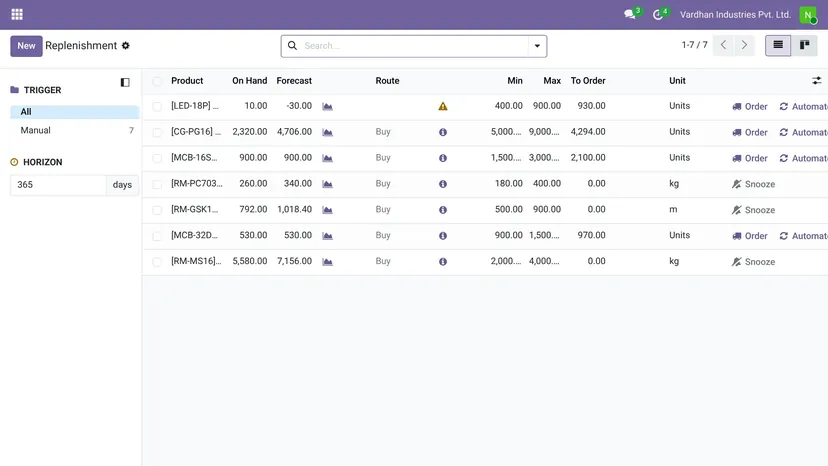This screenshot has width=828, height=466.
Task: Open the activities clock icon
Action: tap(657, 14)
